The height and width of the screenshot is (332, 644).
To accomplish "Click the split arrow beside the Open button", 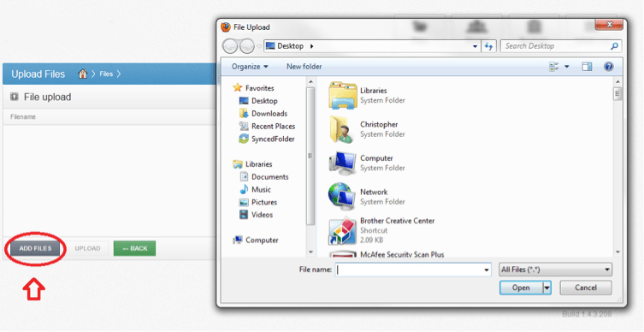I will point(547,288).
